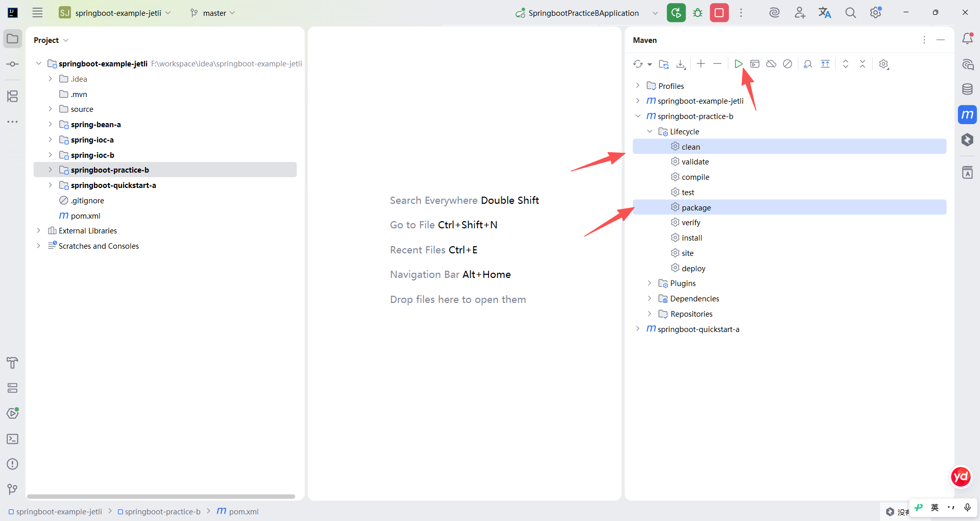This screenshot has height=521, width=980.
Task: Hide the Maven tool window
Action: [941, 40]
